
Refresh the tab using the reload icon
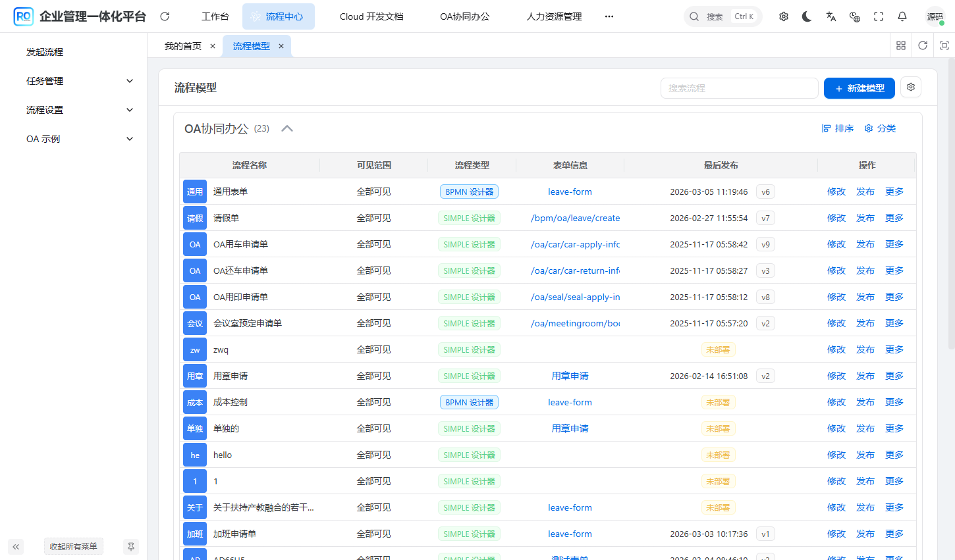tap(922, 45)
